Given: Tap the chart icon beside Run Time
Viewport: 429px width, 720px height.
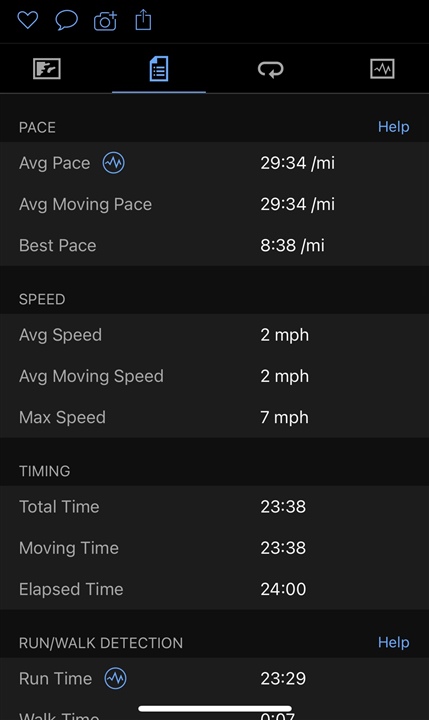Looking at the screenshot, I should coord(115,679).
